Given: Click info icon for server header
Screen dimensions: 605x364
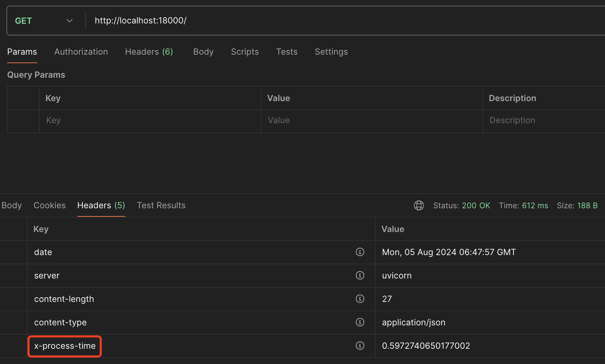Looking at the screenshot, I should click(360, 275).
